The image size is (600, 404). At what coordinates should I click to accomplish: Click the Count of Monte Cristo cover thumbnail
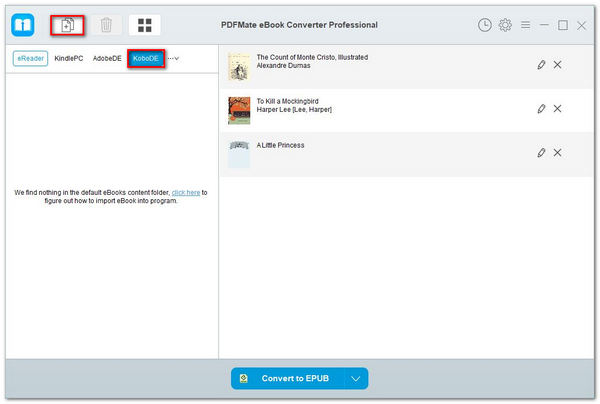239,67
